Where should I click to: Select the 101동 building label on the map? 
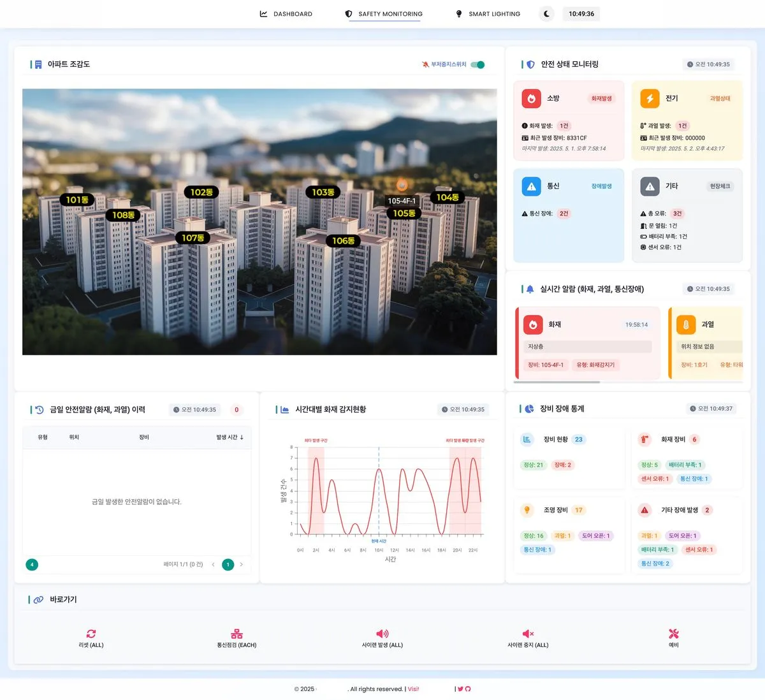[x=77, y=200]
